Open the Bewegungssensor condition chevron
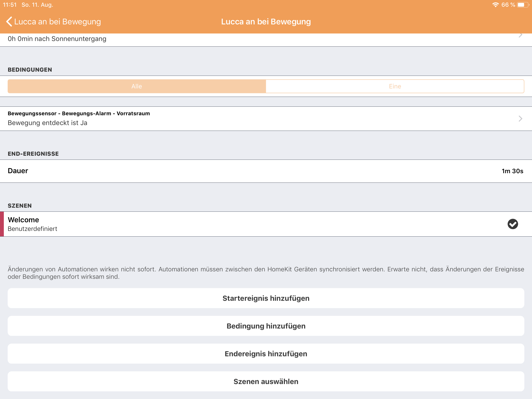532x399 pixels. pyautogui.click(x=520, y=119)
